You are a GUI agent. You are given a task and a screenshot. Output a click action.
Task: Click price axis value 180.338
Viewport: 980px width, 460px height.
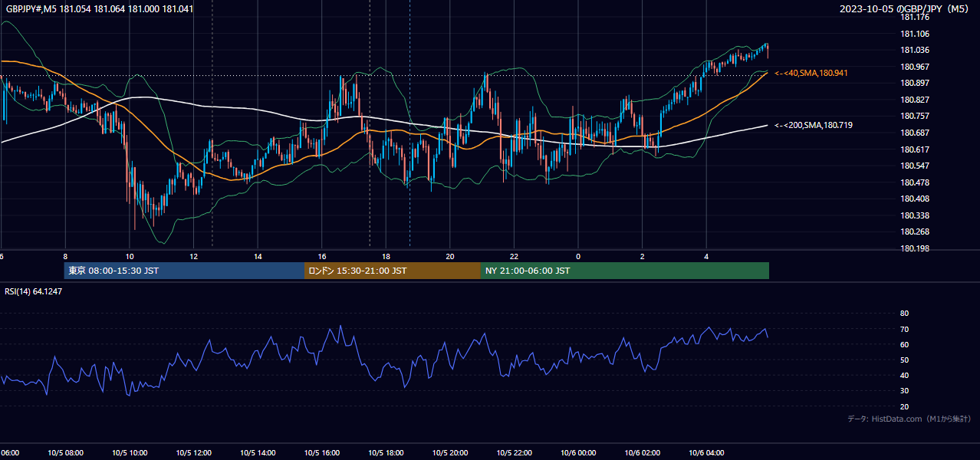pyautogui.click(x=915, y=215)
